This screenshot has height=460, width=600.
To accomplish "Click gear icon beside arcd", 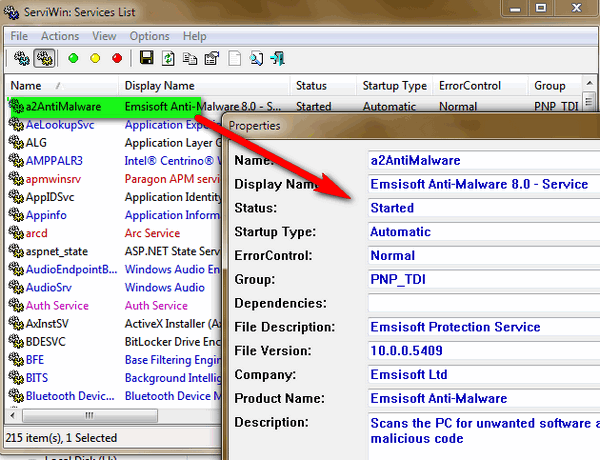I will click(16, 233).
